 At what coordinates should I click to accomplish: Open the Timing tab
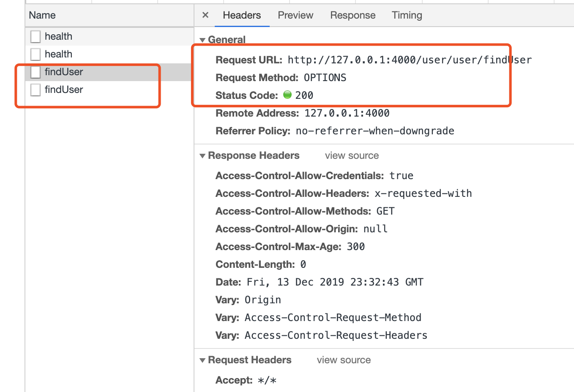coord(407,15)
